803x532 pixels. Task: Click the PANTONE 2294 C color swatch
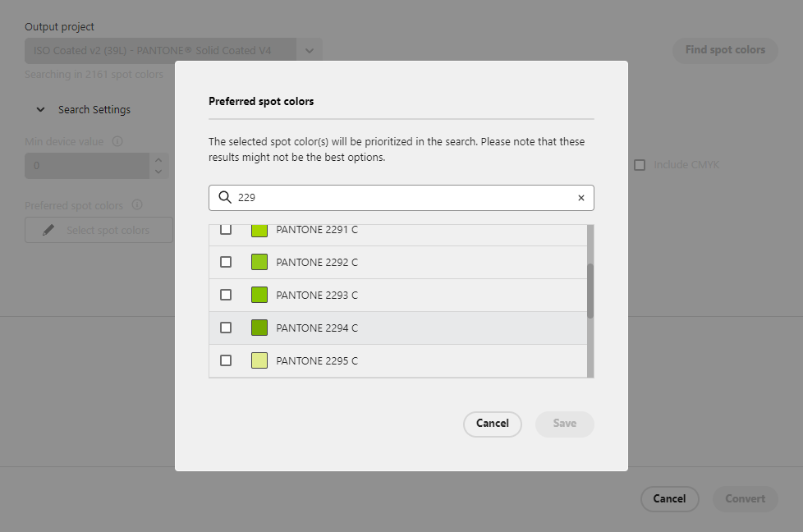coord(259,328)
